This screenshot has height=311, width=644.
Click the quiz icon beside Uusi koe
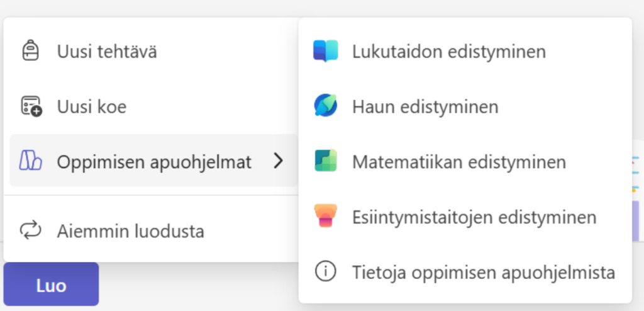point(31,106)
